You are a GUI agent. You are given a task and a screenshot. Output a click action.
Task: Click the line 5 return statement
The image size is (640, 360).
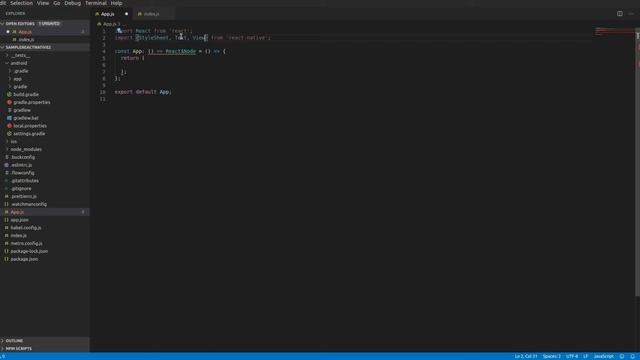(x=130, y=58)
